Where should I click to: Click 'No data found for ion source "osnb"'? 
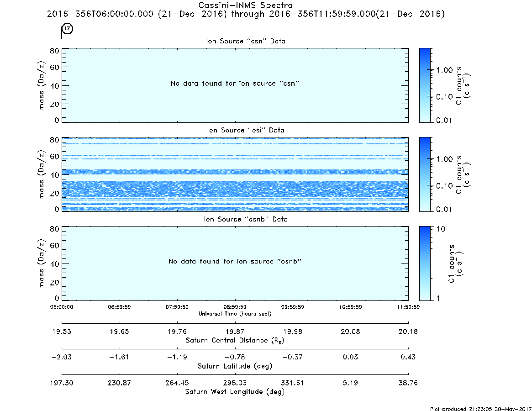pyautogui.click(x=235, y=261)
